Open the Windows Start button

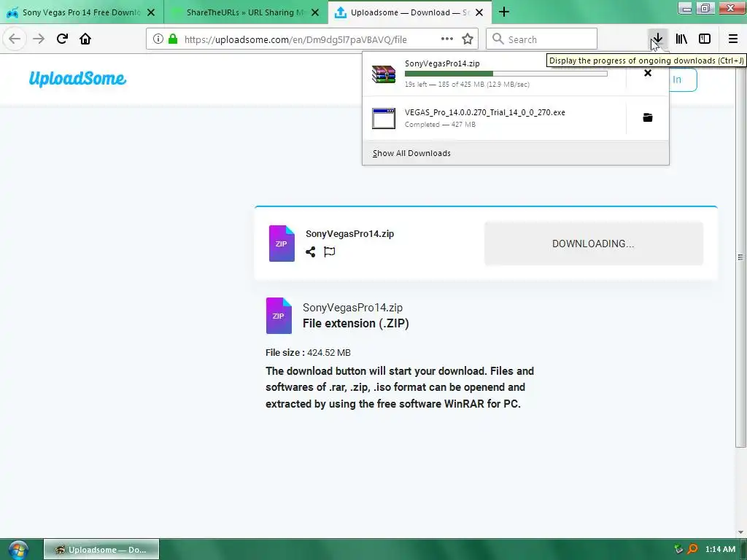[x=18, y=550]
